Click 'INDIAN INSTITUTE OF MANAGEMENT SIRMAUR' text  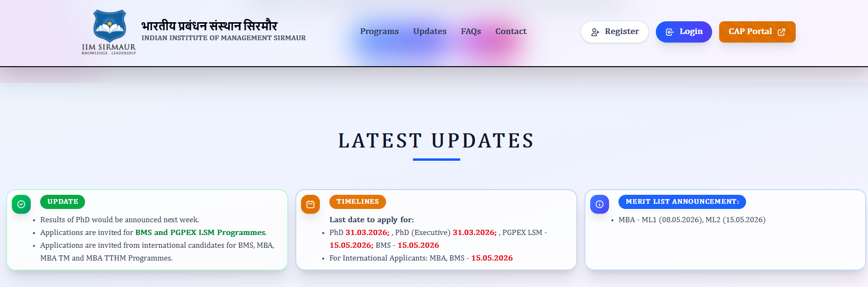tap(223, 38)
